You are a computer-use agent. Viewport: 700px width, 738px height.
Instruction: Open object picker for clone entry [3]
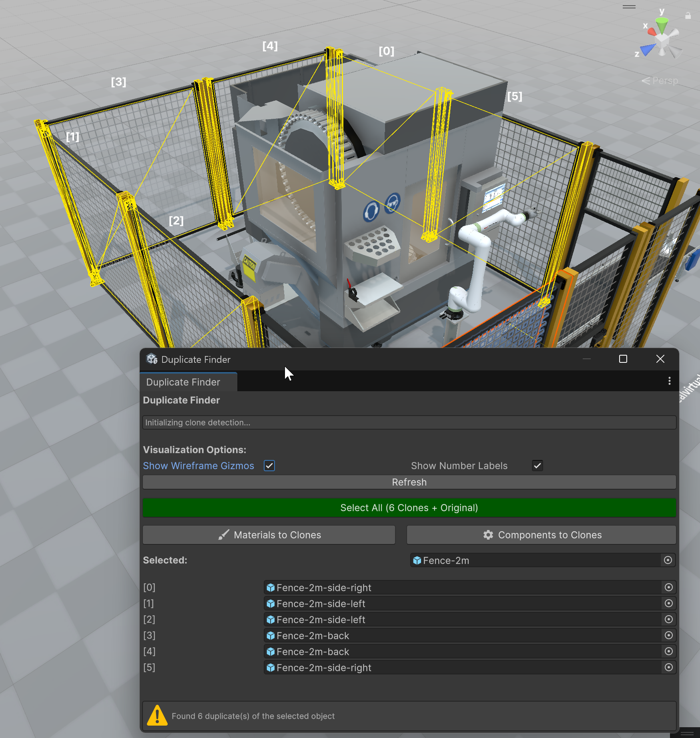click(x=668, y=636)
